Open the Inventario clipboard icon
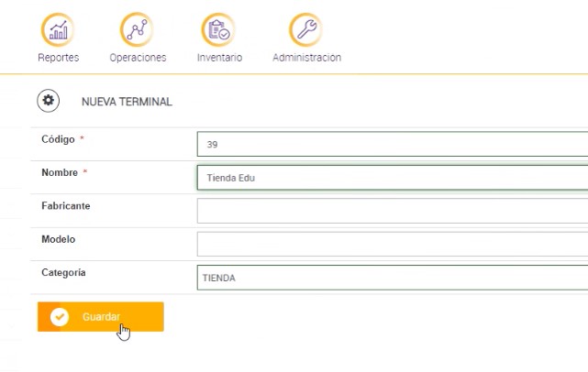588x372 pixels. point(218,29)
